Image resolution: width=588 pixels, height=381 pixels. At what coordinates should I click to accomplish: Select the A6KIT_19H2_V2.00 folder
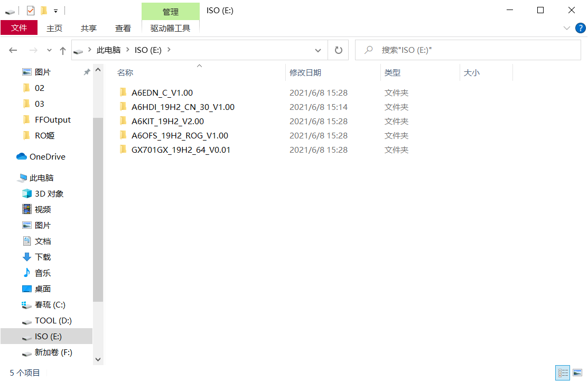(167, 121)
